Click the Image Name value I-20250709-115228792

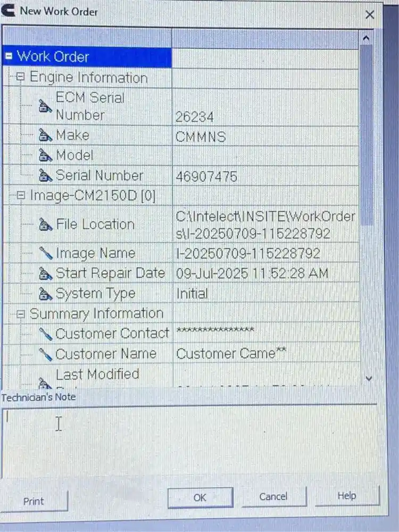click(248, 253)
